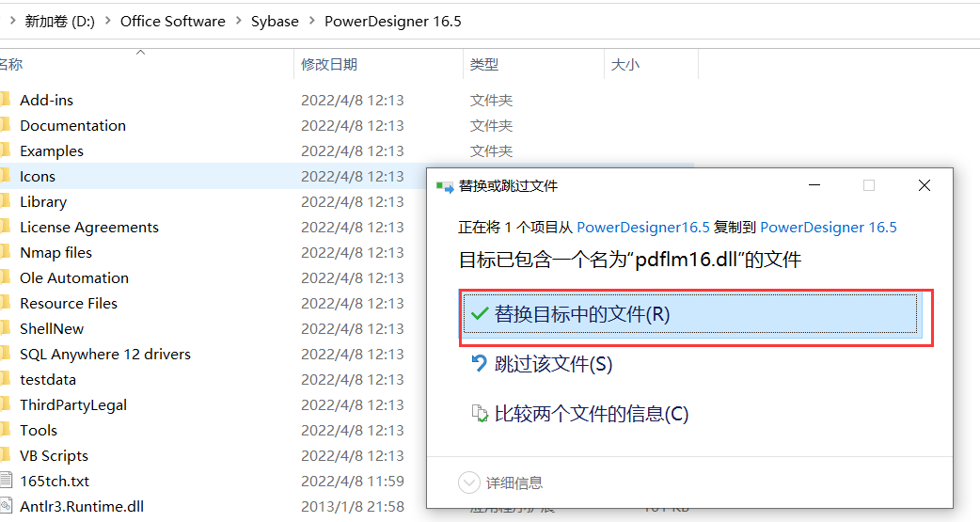Select the Nmap files folder
The height and width of the screenshot is (522, 980).
55,253
